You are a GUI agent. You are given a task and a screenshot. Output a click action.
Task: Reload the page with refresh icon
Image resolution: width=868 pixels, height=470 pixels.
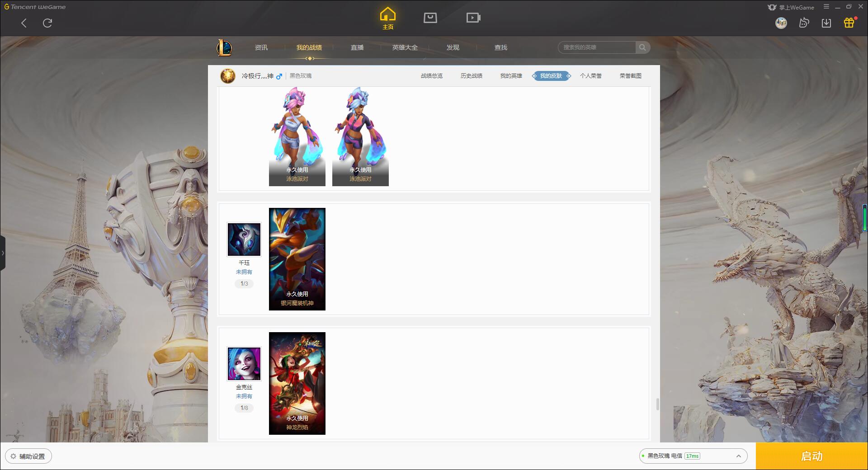pyautogui.click(x=47, y=23)
